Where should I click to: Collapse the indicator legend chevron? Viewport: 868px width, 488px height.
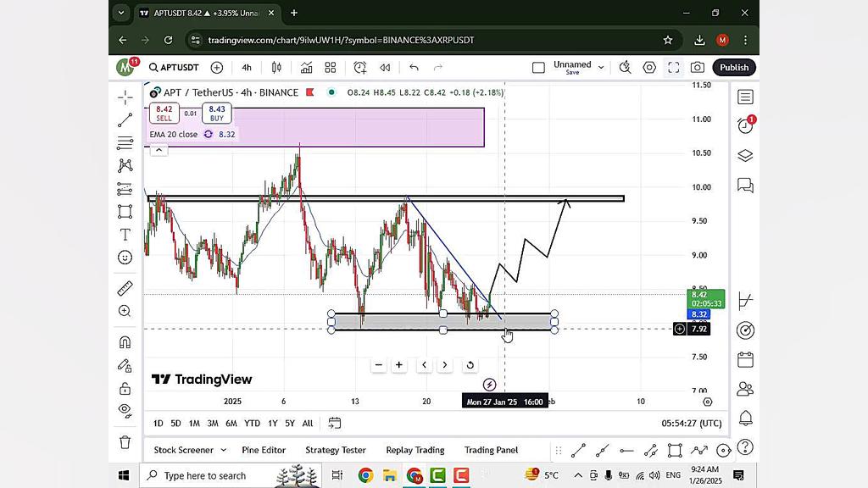159,150
